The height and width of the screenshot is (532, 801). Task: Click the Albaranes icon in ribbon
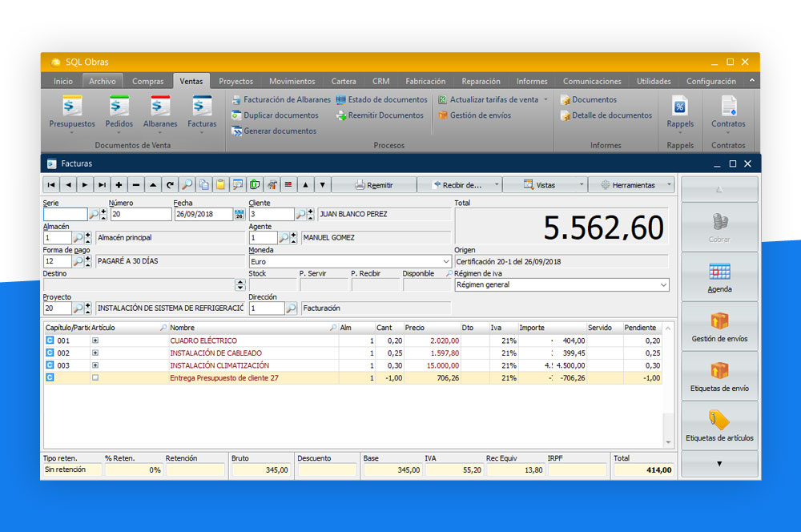[x=160, y=107]
